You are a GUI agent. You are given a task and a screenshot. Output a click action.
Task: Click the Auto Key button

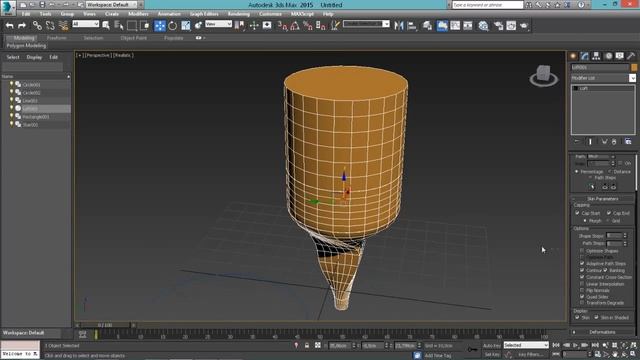[491, 346]
